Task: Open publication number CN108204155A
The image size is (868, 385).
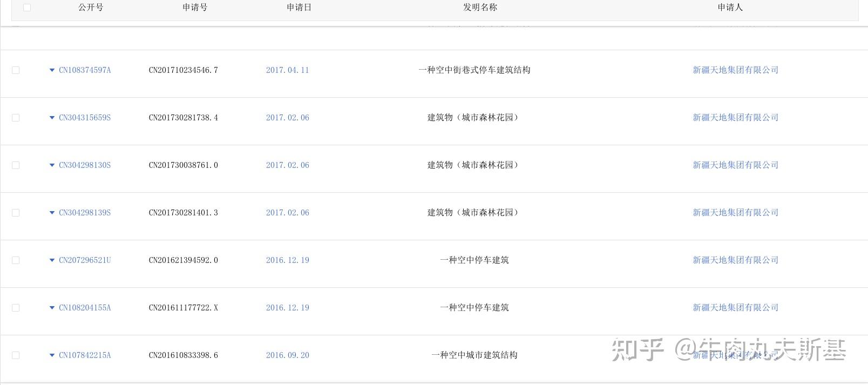Action: coord(85,308)
